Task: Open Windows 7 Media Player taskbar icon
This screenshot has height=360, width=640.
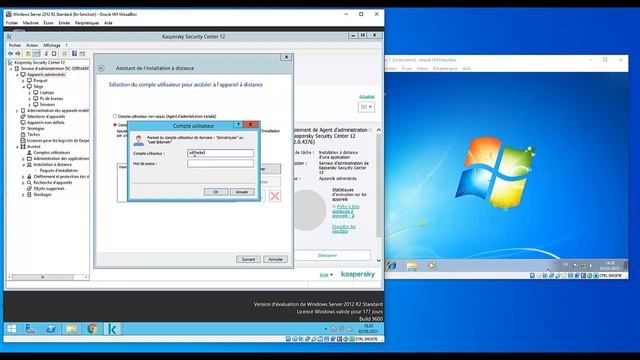Action: [431, 266]
